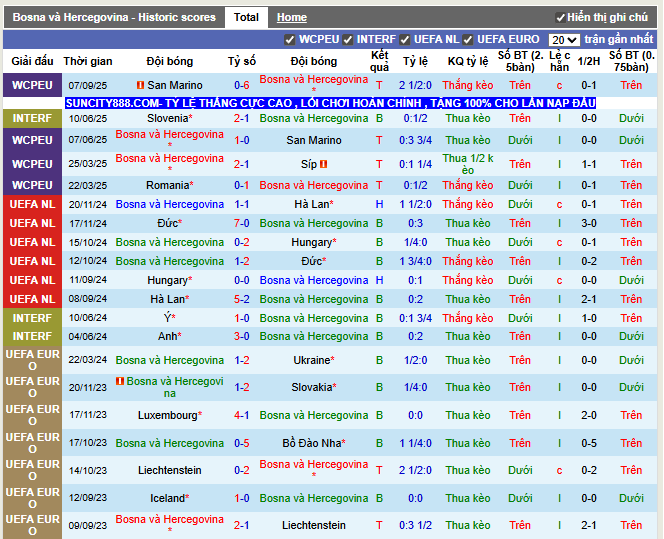This screenshot has height=539, width=664.
Task: Uncheck the UEFA EURO filter checkbox
Action: click(x=468, y=40)
